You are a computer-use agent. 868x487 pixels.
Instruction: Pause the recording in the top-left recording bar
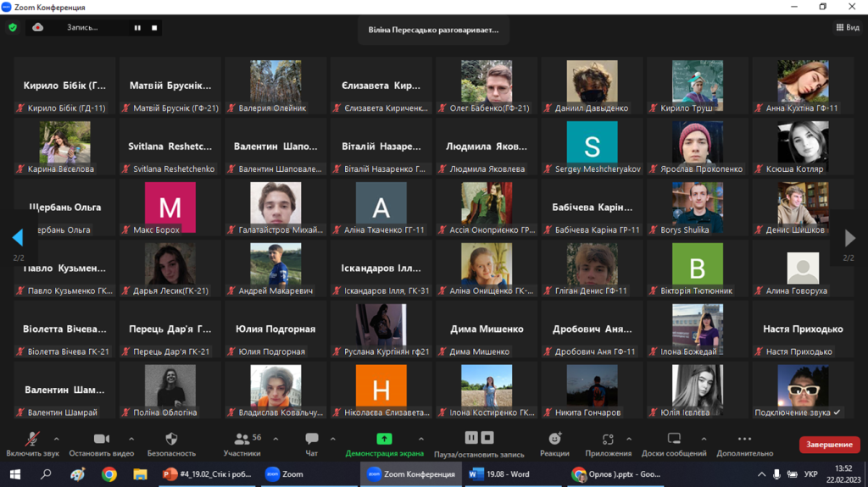137,28
